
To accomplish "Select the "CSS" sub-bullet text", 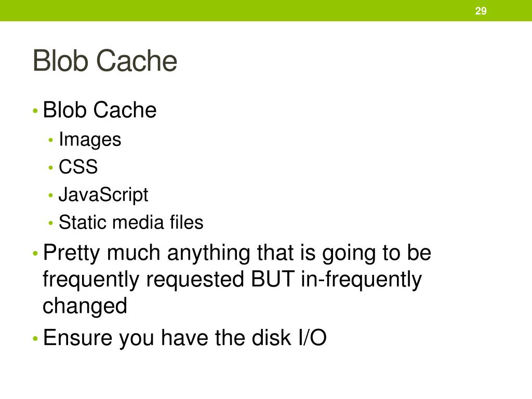I will coord(78,167).
